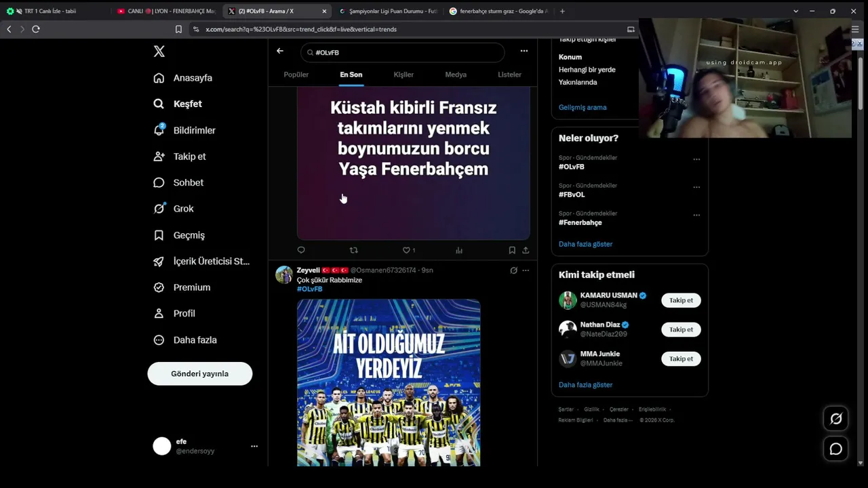Switch to TRT 1 Canlı İzle browser tab
The image size is (868, 488).
54,11
